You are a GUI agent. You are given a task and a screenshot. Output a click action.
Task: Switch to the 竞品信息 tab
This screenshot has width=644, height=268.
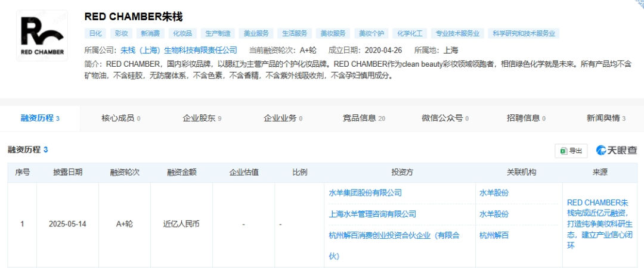click(x=364, y=119)
